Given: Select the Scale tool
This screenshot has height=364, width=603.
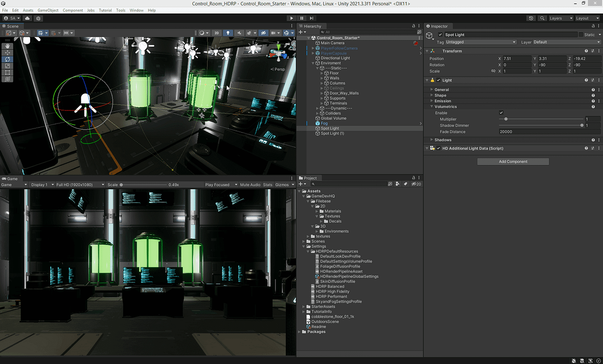Looking at the screenshot, I should (8, 66).
